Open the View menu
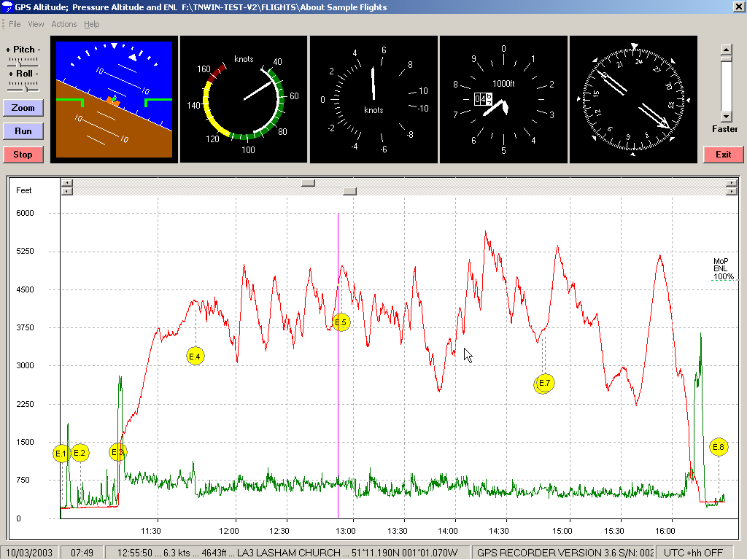The image size is (747, 560). click(36, 24)
